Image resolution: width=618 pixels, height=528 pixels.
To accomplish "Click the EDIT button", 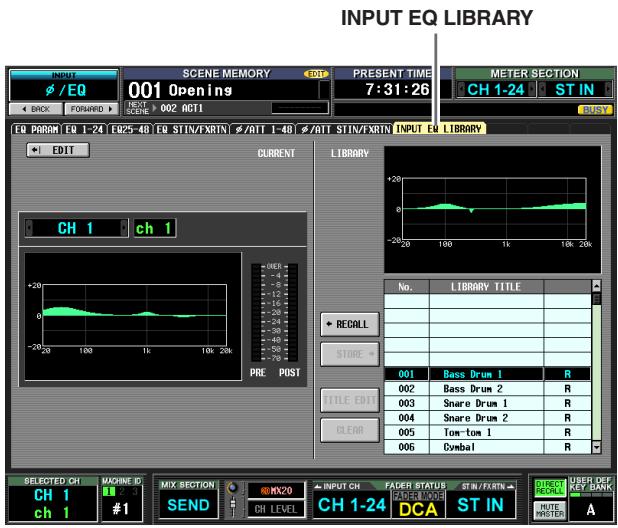I will 58,150.
